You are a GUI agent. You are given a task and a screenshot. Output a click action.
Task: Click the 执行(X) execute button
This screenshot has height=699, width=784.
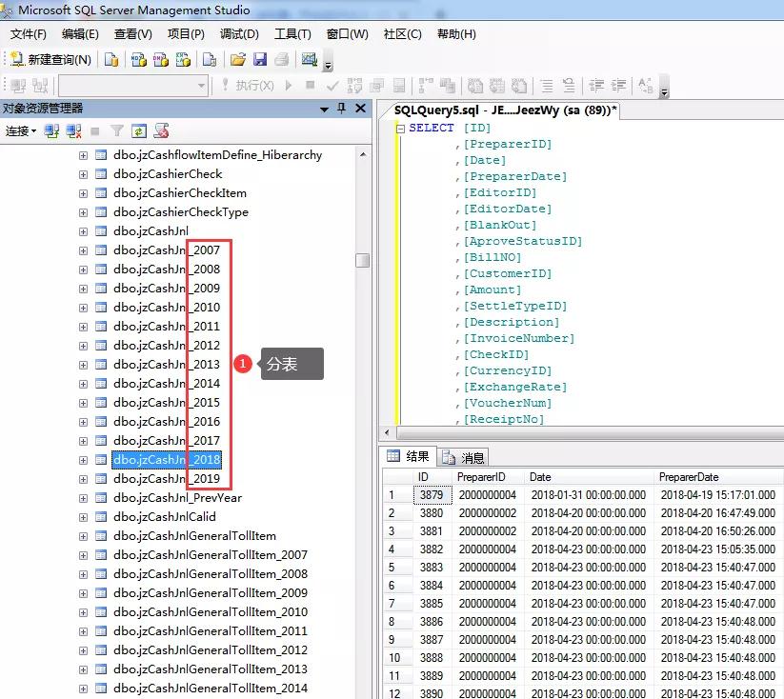(x=248, y=86)
